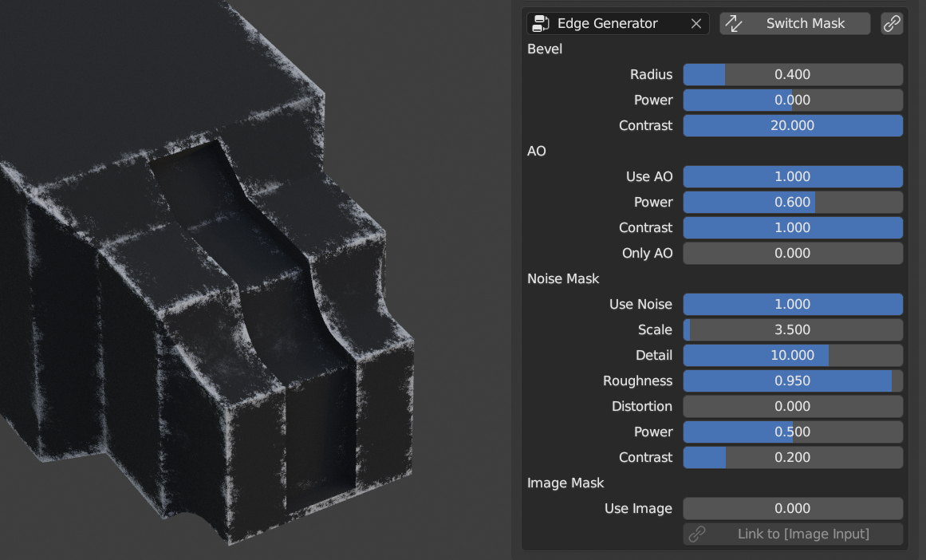Click the Edge Generator node group icon

540,24
